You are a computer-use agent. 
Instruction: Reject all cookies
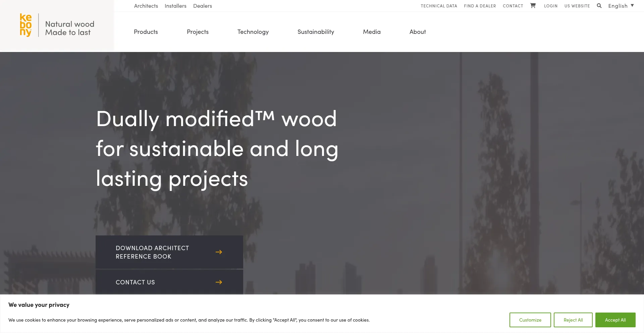[573, 320]
